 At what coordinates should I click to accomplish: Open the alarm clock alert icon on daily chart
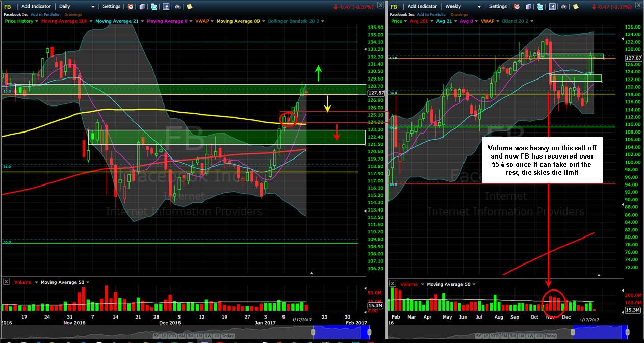[x=131, y=7]
